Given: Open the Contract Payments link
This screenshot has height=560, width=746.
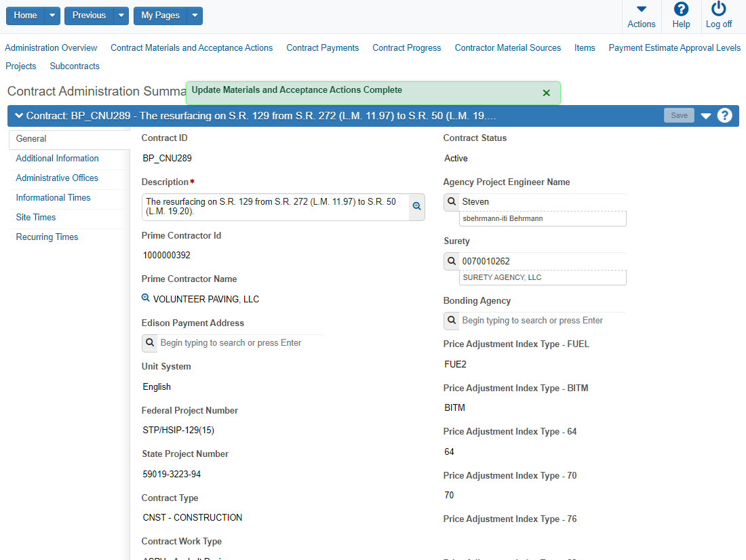Looking at the screenshot, I should (322, 47).
